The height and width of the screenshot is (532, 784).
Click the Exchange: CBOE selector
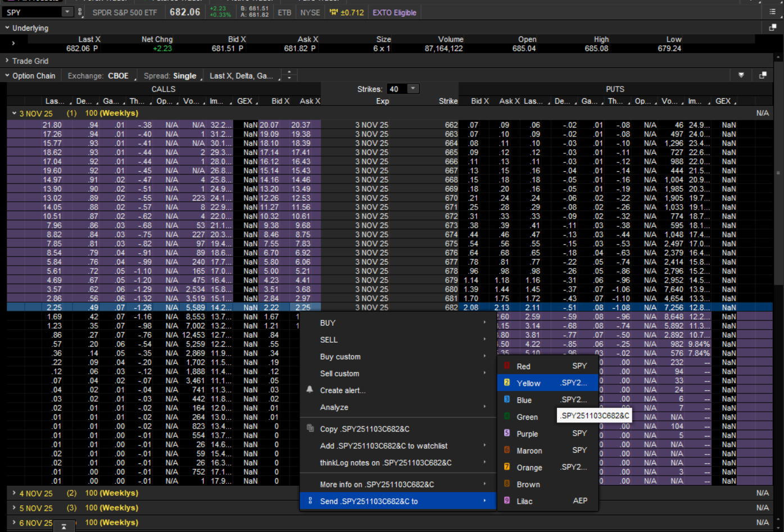(99, 76)
